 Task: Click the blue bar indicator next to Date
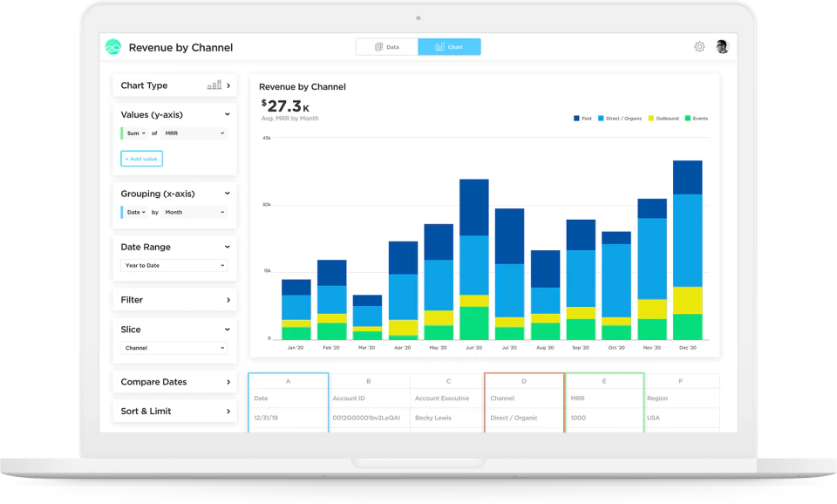[122, 212]
